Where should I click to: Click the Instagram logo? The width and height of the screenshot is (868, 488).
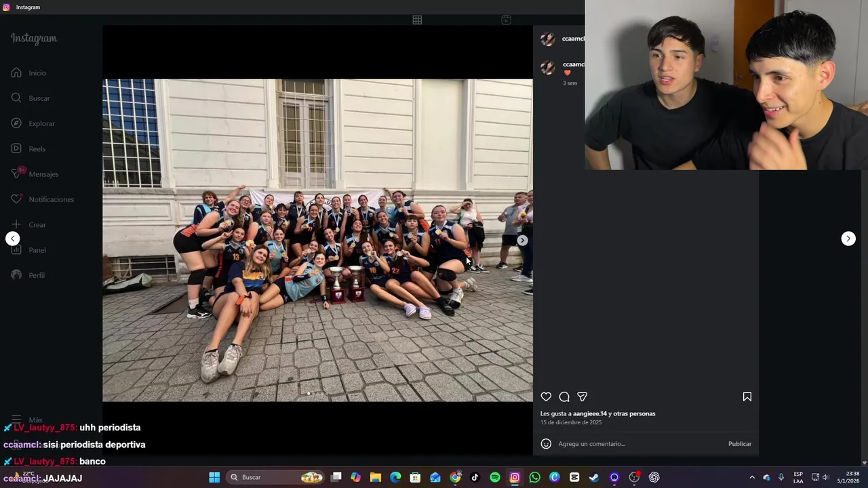tap(34, 39)
